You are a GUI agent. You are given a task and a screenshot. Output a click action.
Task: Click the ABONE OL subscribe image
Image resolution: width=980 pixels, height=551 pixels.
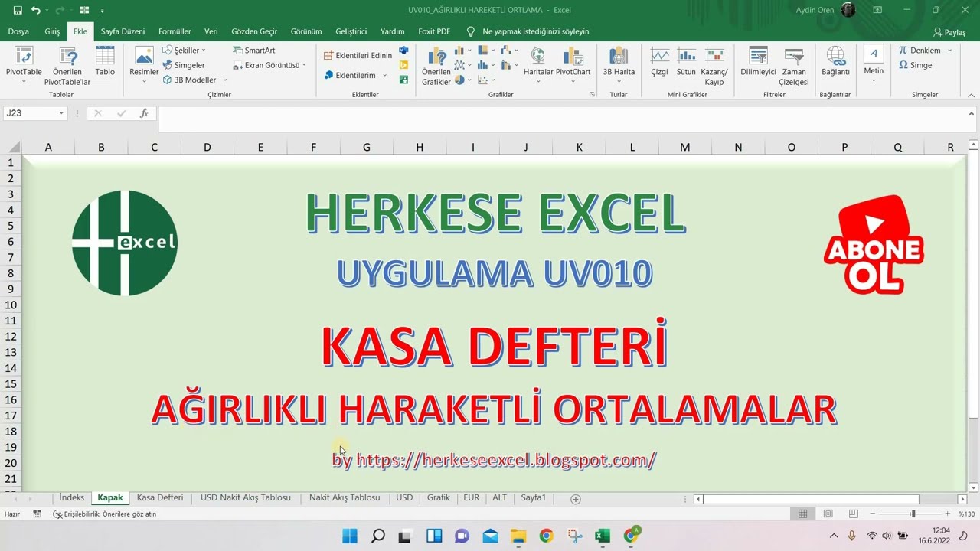[x=874, y=245]
